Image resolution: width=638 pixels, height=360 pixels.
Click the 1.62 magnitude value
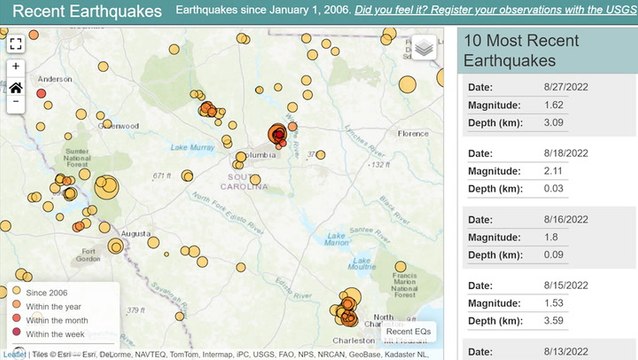click(554, 105)
